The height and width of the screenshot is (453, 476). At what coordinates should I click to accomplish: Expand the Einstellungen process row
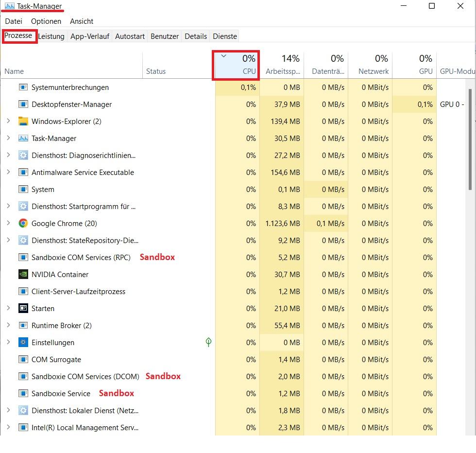pos(9,342)
